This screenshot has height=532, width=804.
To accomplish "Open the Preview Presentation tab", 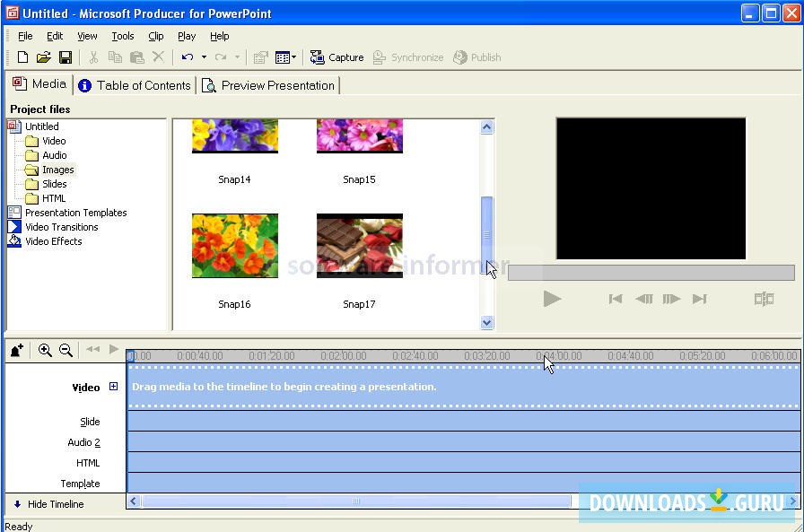I will point(268,84).
